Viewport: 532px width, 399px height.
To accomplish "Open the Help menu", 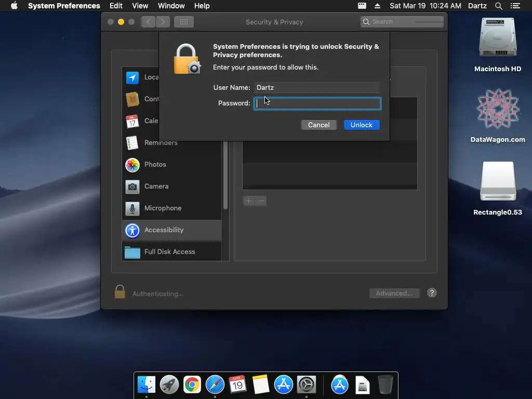I will [x=202, y=6].
